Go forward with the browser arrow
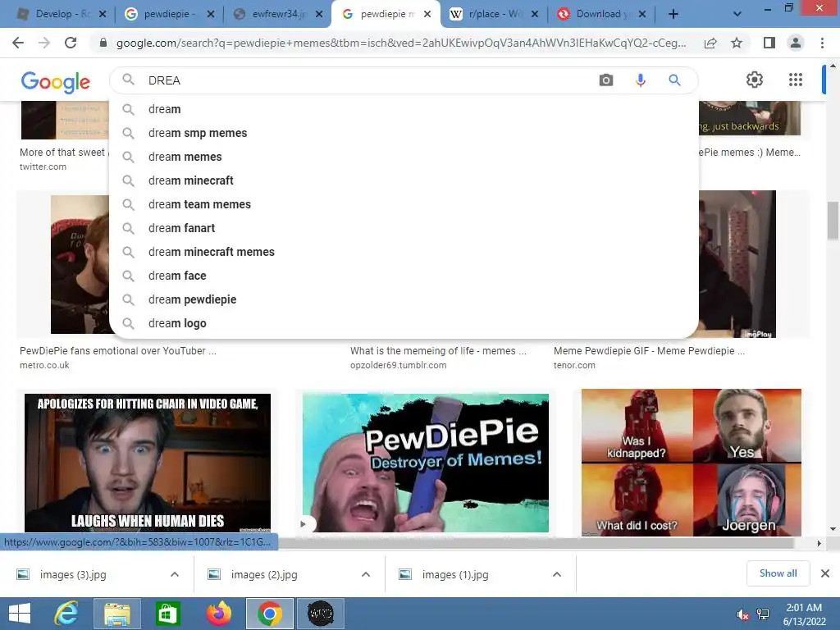Viewport: 840px width, 630px height. (44, 43)
